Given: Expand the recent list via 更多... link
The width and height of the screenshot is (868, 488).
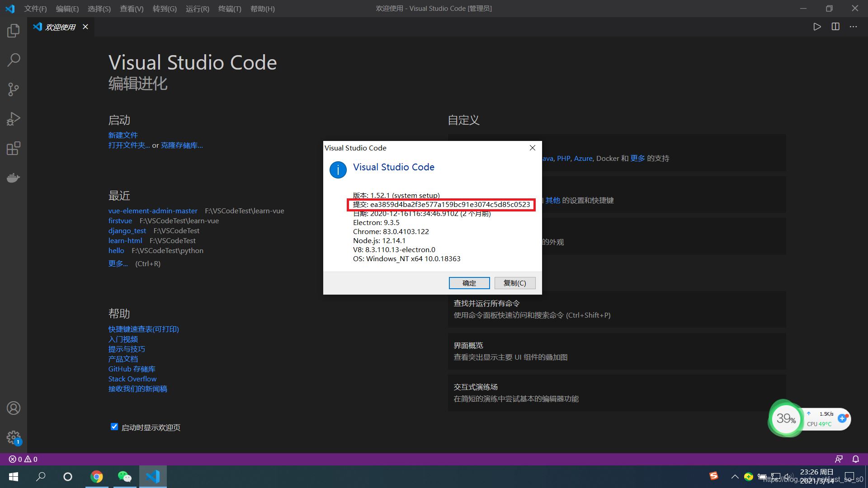Looking at the screenshot, I should (118, 263).
